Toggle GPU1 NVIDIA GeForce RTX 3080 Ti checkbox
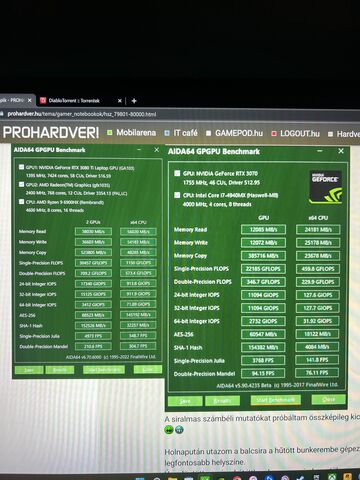The image size is (360, 480). (x=22, y=167)
